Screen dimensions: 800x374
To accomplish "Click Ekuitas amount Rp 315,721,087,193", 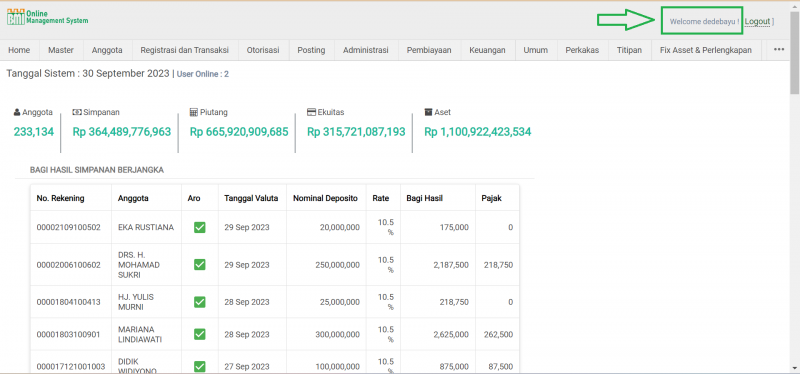I will point(356,132).
